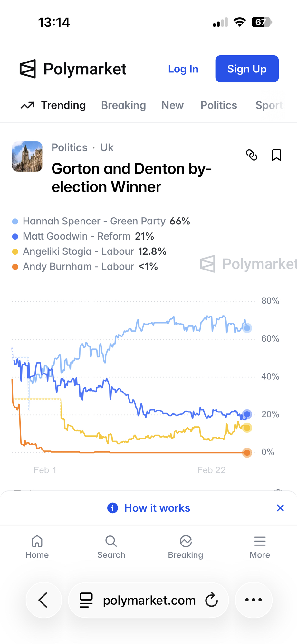Open browser options ellipsis menu

tap(254, 600)
